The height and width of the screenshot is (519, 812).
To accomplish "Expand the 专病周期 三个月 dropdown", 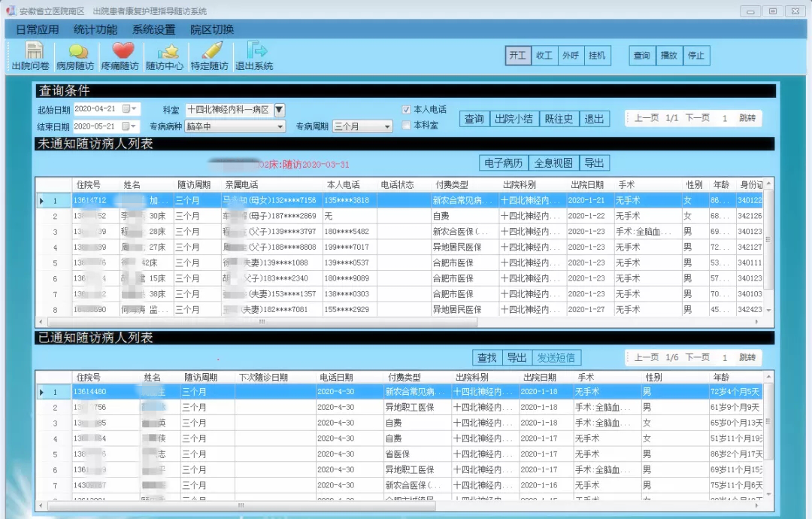I will [387, 126].
